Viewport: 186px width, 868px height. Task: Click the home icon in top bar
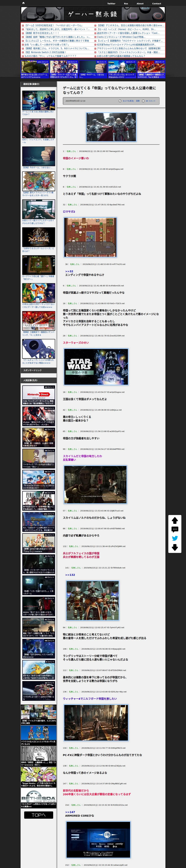pos(23,3)
